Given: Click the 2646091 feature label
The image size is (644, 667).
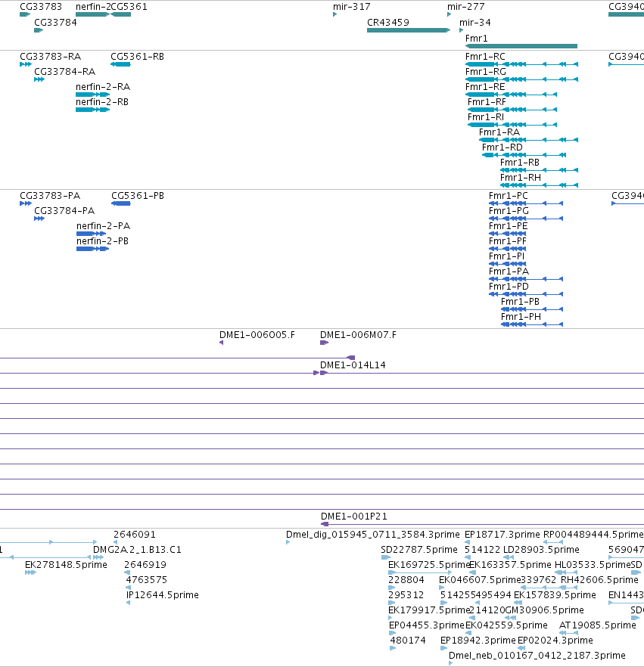Looking at the screenshot, I should click(135, 535).
